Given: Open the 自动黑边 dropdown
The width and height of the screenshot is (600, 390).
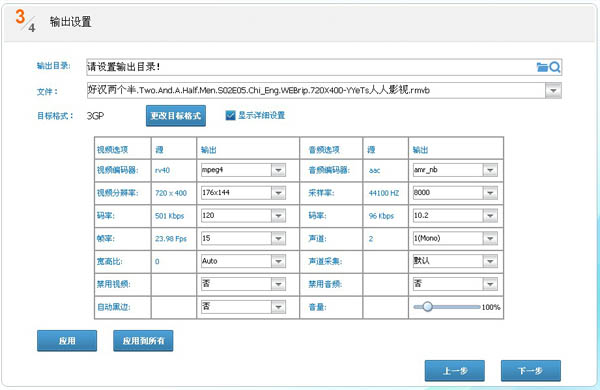Looking at the screenshot, I should [278, 307].
